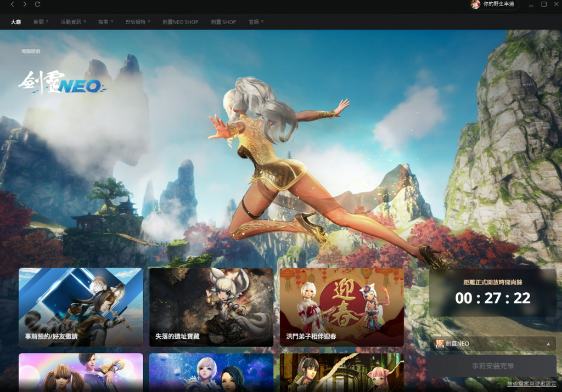Open the 指南 guide link
This screenshot has width=562, height=392.
pyautogui.click(x=105, y=22)
